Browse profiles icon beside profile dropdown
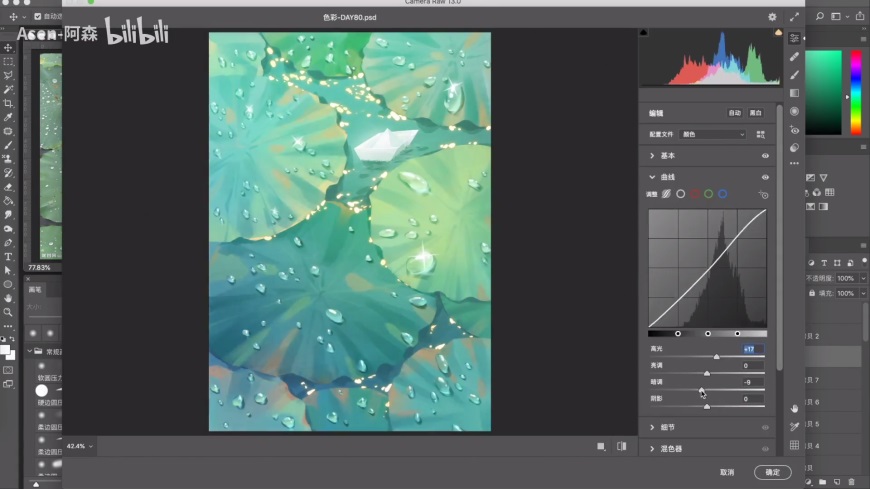The width and height of the screenshot is (870, 489). (x=761, y=134)
